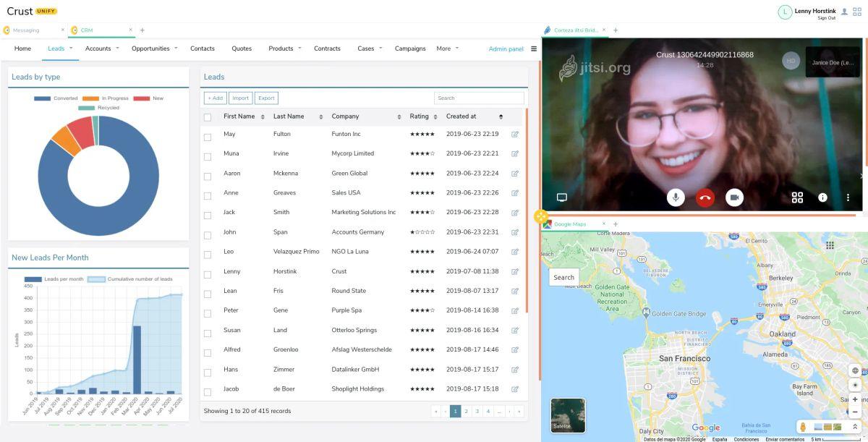Tick the select-all checkbox in Leads header
The image size is (868, 442).
point(208,117)
